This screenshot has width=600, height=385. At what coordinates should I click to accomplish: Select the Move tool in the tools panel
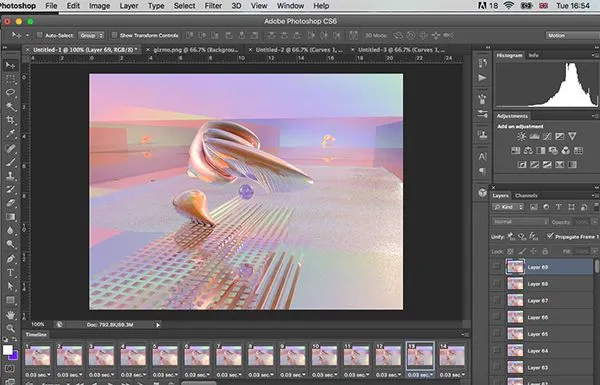(x=10, y=65)
